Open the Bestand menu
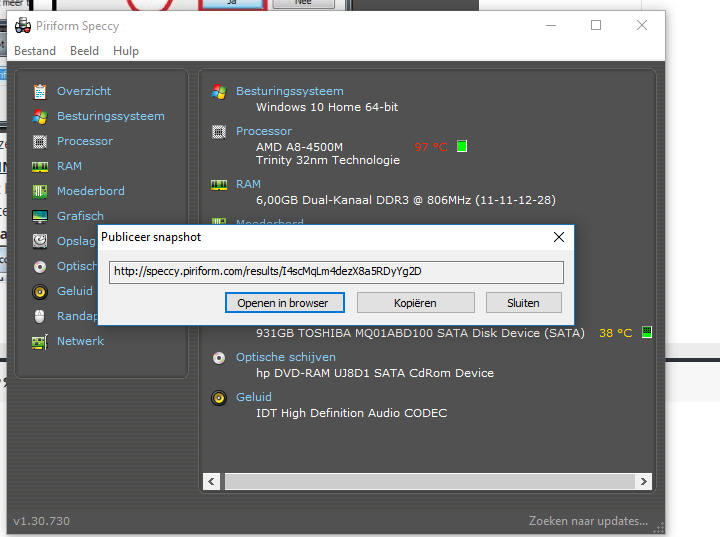Image resolution: width=720 pixels, height=537 pixels. 35,51
